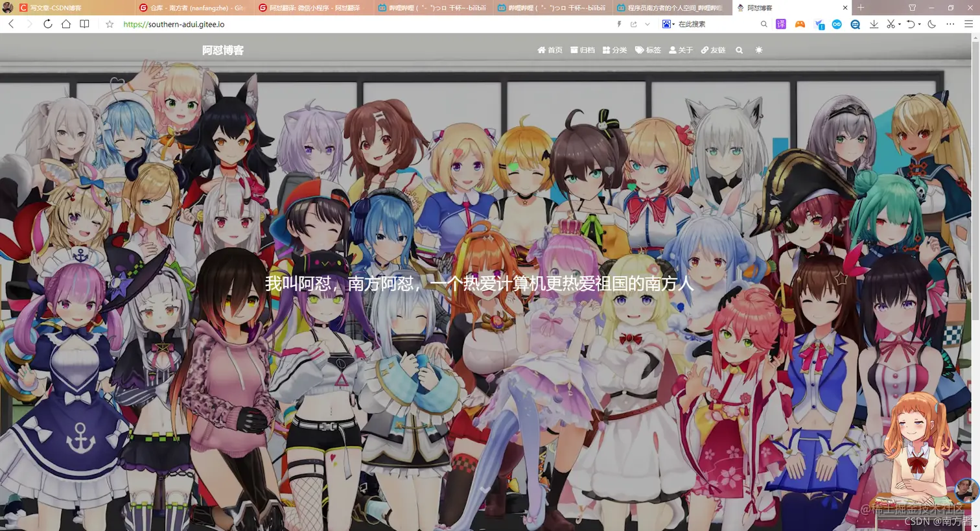Click the undo closed tab icon
Screen dimensions: 980x531
[911, 24]
